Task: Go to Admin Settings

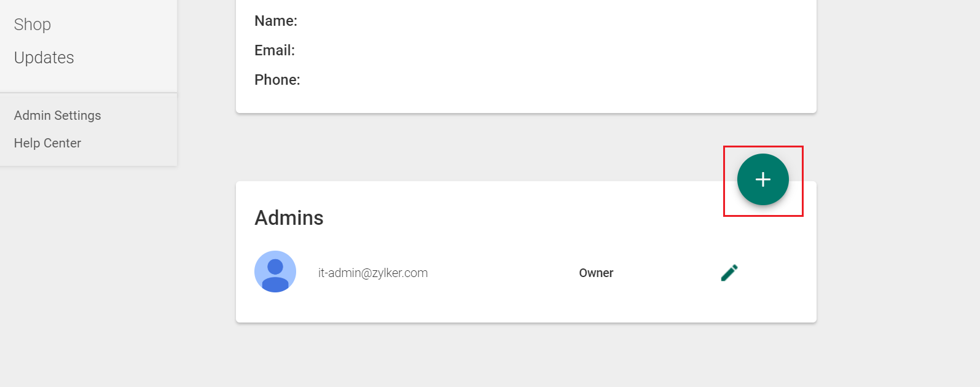Action: click(x=58, y=115)
